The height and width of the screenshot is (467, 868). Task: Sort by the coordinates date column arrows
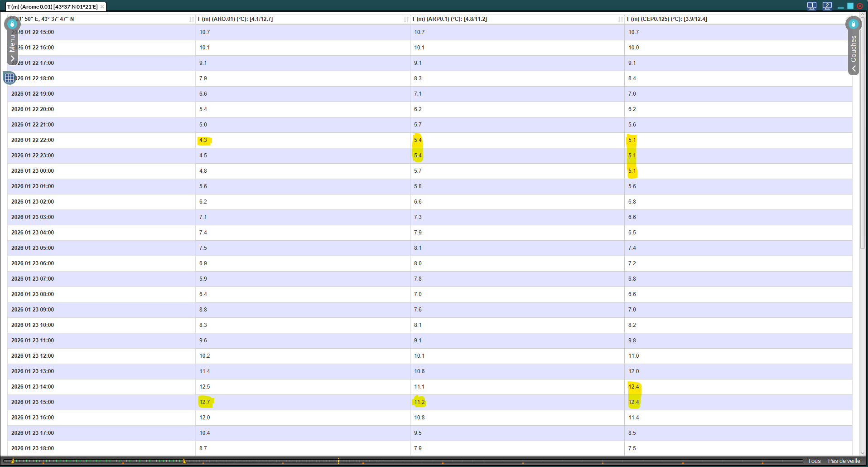(191, 19)
